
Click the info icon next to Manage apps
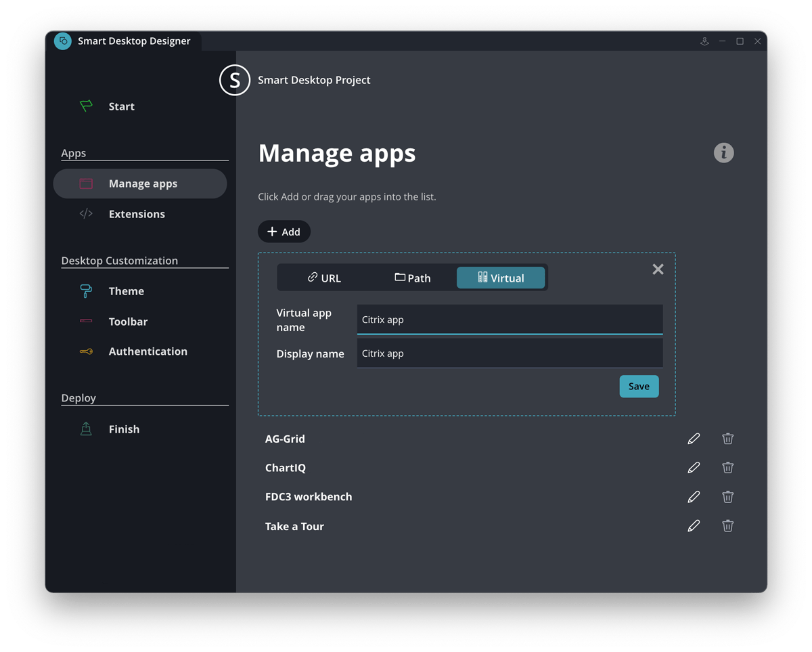click(723, 152)
